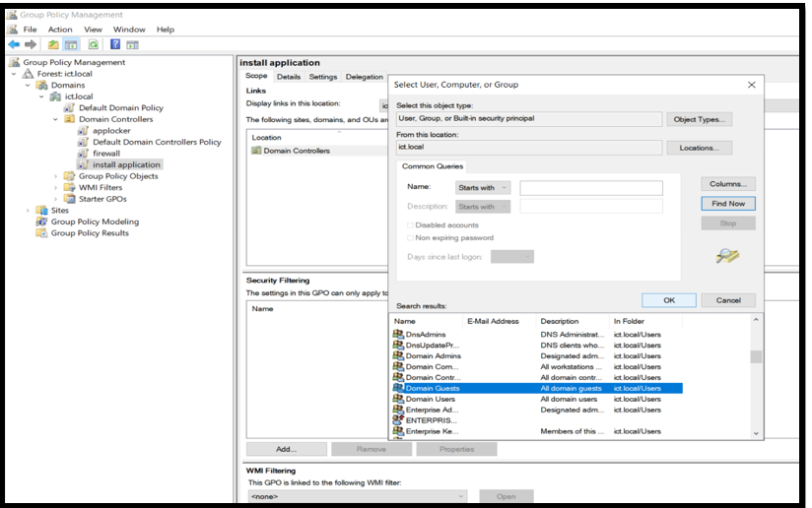This screenshot has width=812, height=508.
Task: Click the Domain Controllers location icon in Links
Action: tap(256, 151)
